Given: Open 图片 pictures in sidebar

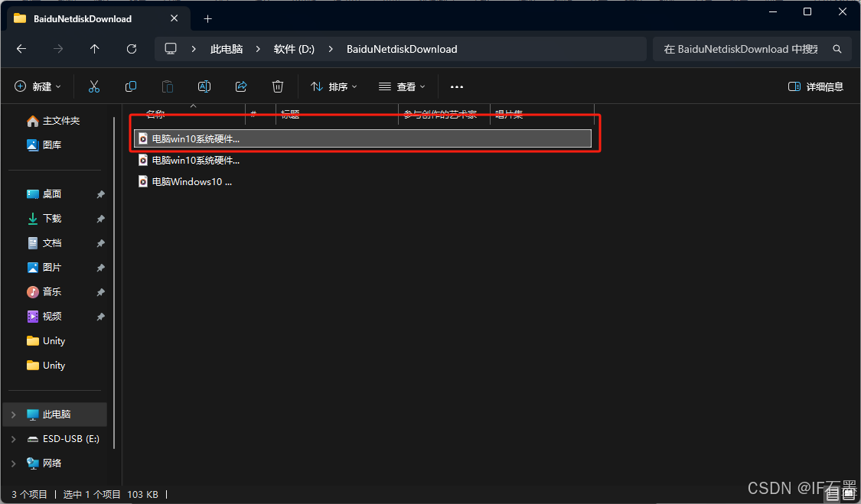Looking at the screenshot, I should point(44,268).
